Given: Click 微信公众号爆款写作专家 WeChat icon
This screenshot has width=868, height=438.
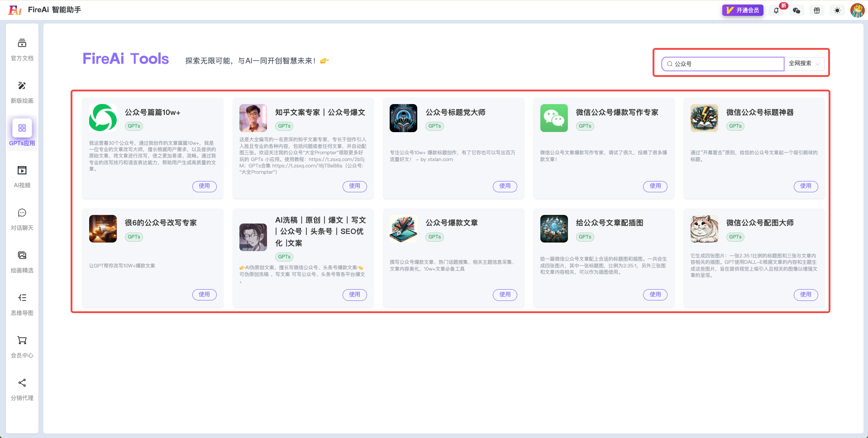Looking at the screenshot, I should click(554, 118).
